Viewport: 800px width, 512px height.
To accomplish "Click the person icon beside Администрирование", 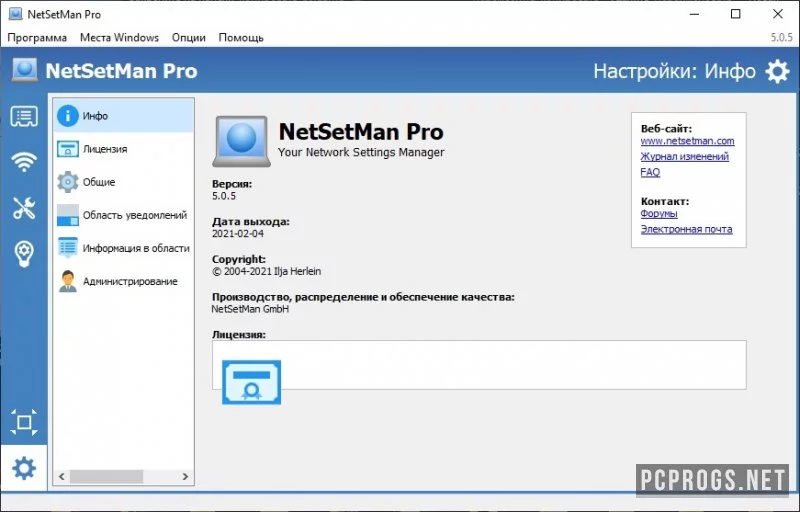I will click(x=68, y=281).
